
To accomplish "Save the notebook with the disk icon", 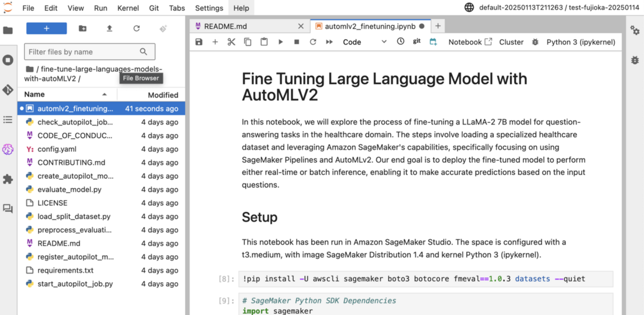I will [199, 42].
